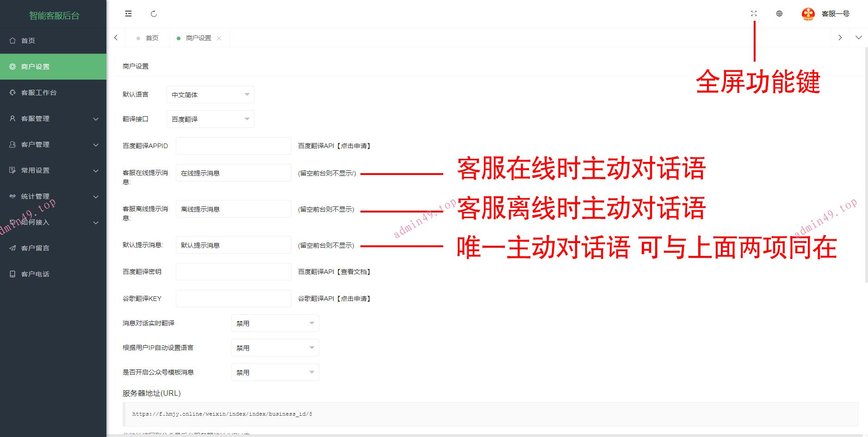Screen dimensions: 868x437
Task: Click the 客服一号 user avatar
Action: 808,14
